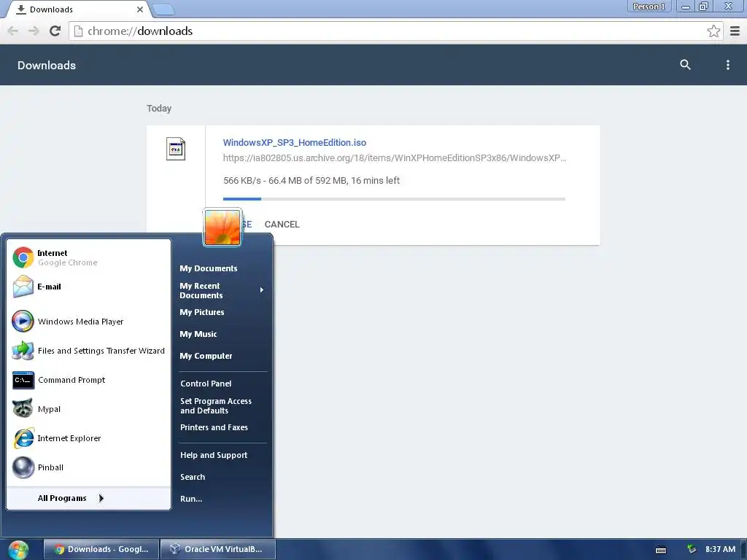Launch Windows Media Player
The image size is (747, 560).
point(88,322)
